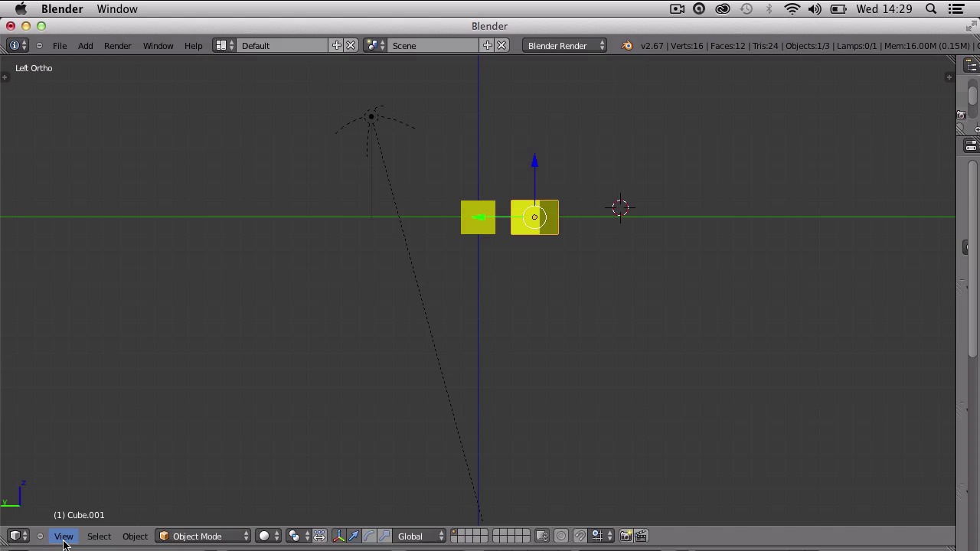Click the lamp object in viewport
Screen dimensions: 980x551
(x=371, y=117)
